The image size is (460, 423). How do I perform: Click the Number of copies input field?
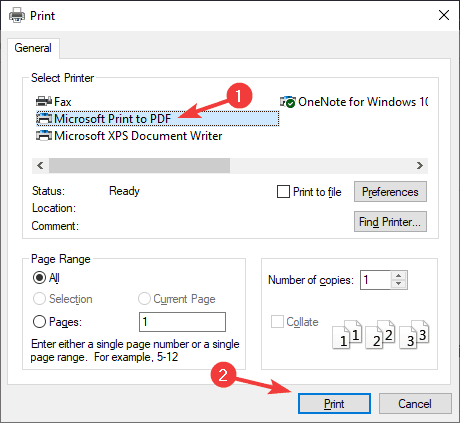[375, 280]
